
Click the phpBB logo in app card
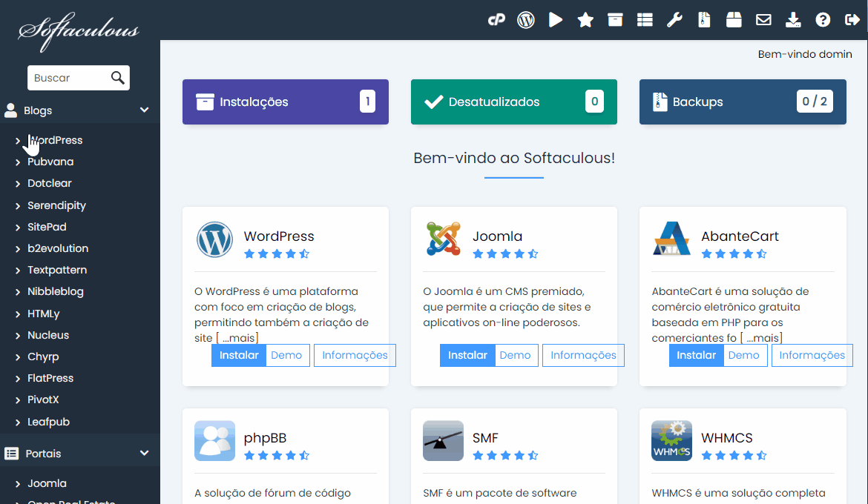215,441
